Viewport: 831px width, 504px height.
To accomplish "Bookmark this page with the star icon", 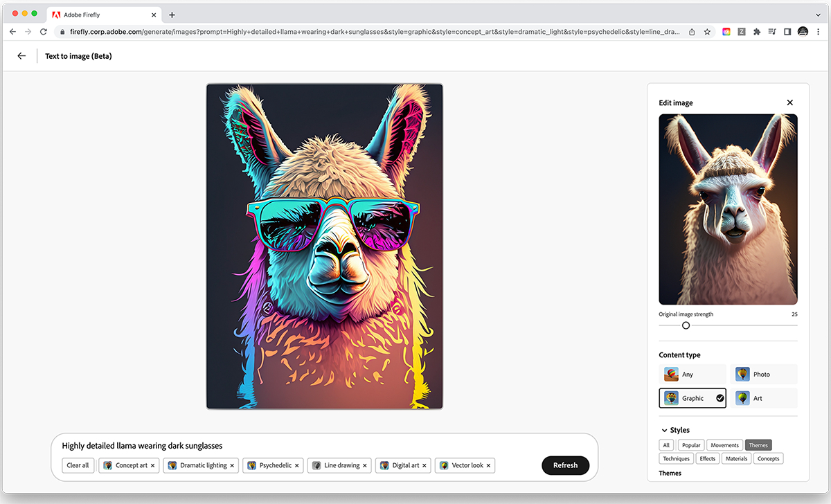I will click(x=707, y=32).
